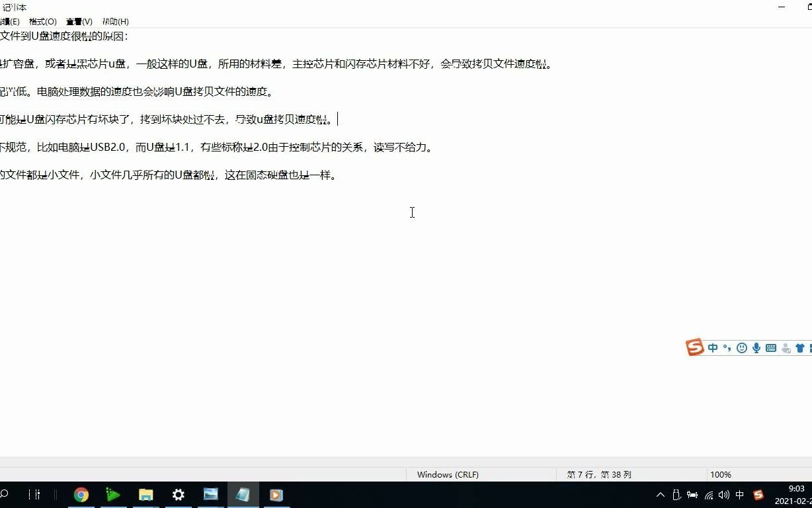Toggle punctuation mode on the Sogou toolbar
This screenshot has width=812, height=508.
point(727,347)
